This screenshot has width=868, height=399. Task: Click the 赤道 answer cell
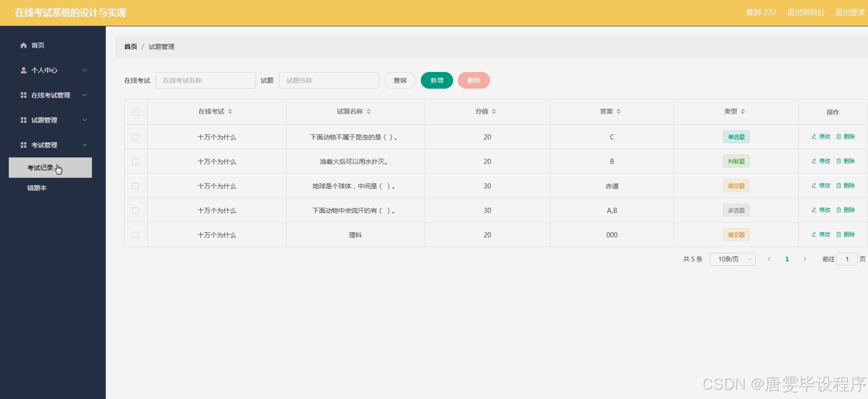click(x=612, y=186)
